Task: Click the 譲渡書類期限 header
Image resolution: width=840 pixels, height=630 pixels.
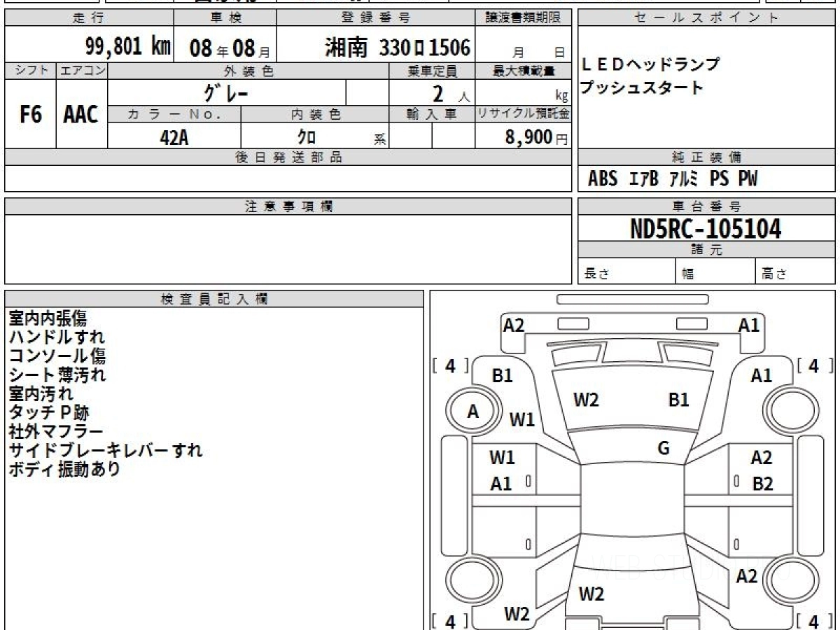Action: click(x=524, y=18)
